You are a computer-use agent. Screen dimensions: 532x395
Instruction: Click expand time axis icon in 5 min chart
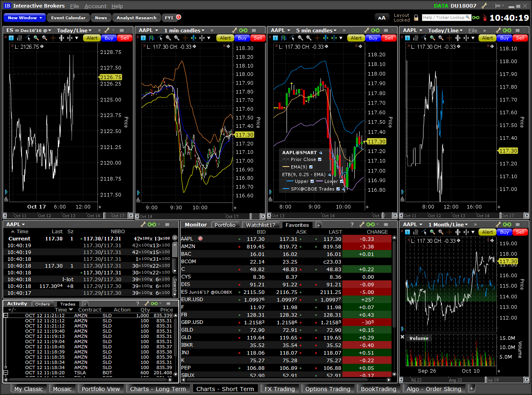pos(326,38)
